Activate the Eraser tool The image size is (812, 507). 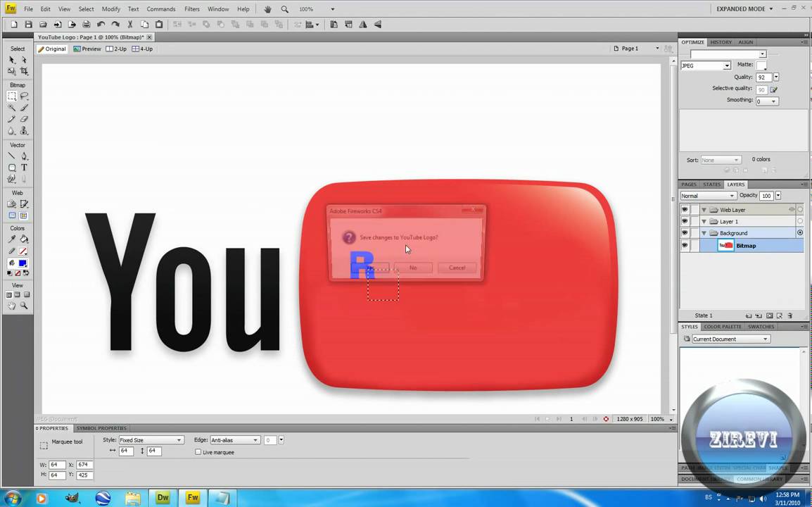24,119
